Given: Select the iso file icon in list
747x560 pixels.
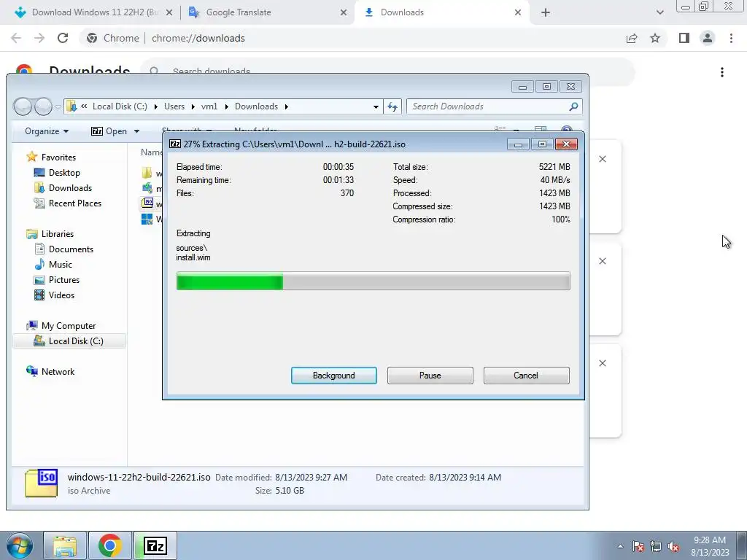Looking at the screenshot, I should (x=147, y=203).
